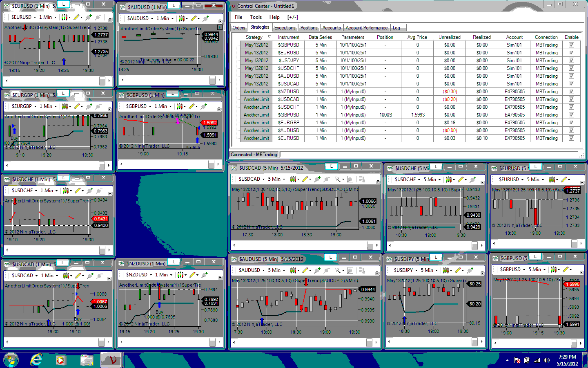Open instrument selector in $EURUSD 1 Min chart

(x=24, y=17)
